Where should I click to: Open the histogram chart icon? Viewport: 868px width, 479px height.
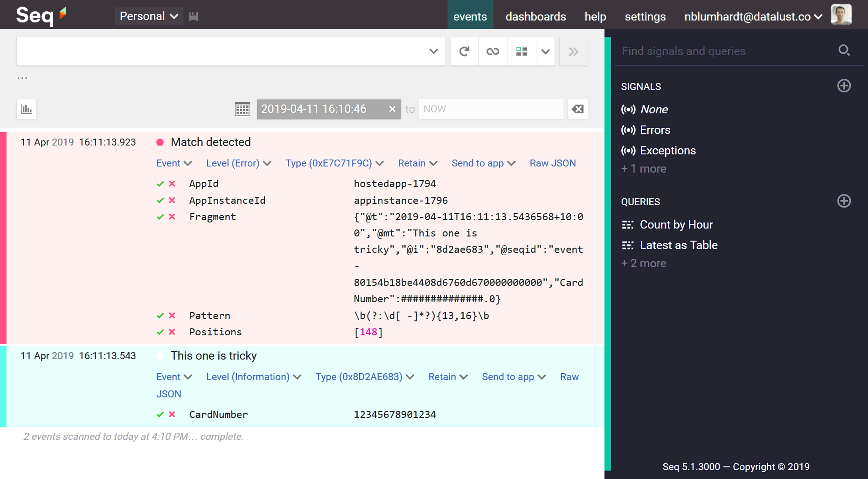27,109
